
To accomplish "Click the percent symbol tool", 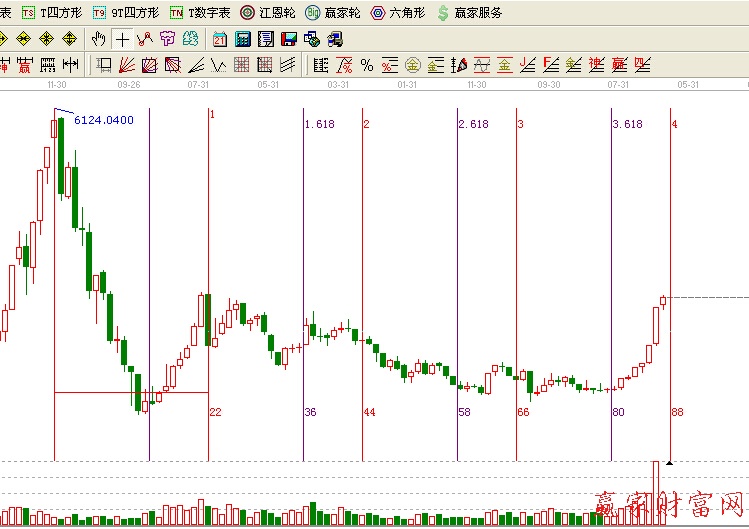I will point(366,66).
